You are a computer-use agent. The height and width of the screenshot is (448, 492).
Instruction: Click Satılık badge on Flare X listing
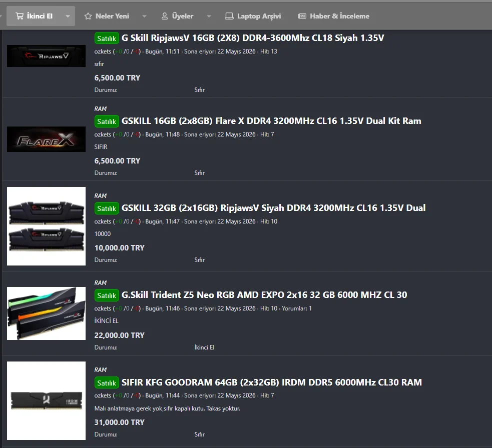pos(107,121)
